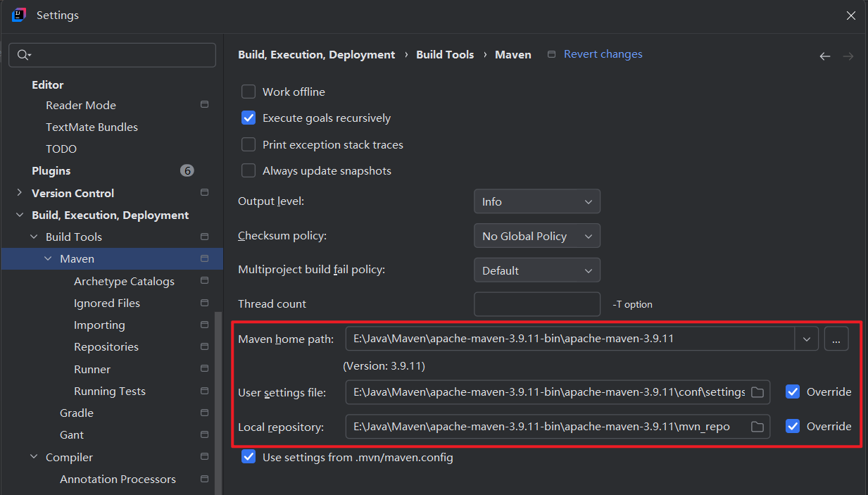868x495 pixels.
Task: Select Running Tests under Maven
Action: click(110, 391)
